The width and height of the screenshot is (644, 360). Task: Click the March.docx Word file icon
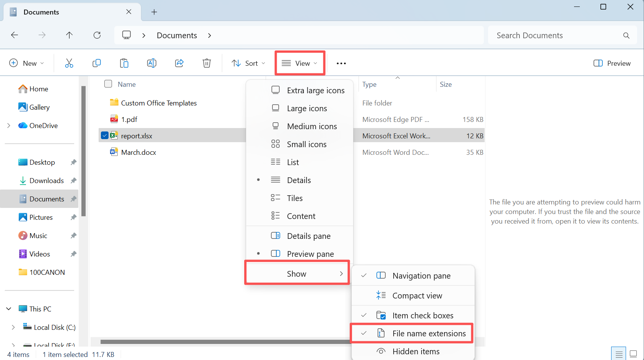pyautogui.click(x=114, y=152)
